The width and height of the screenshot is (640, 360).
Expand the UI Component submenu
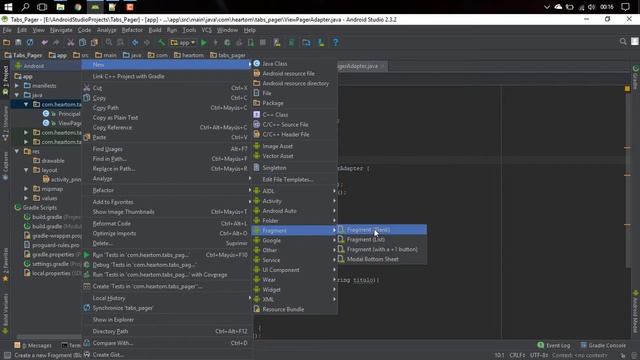point(295,270)
